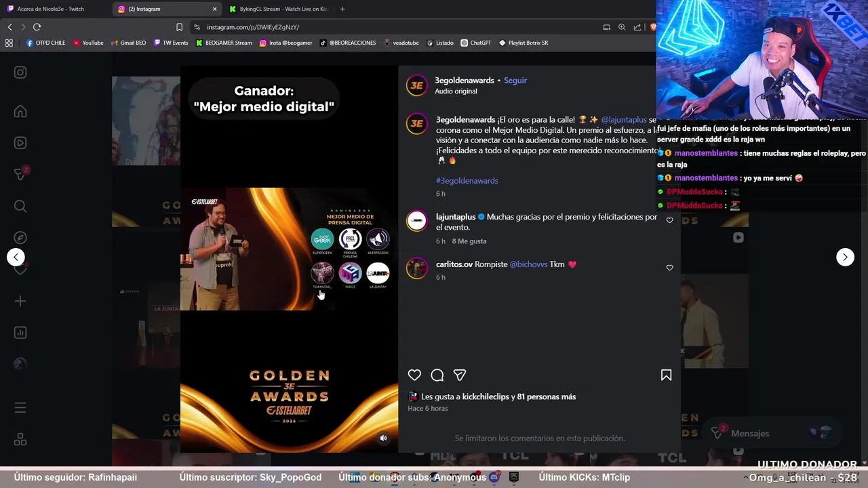Image resolution: width=868 pixels, height=488 pixels.
Task: Open the floating Mensajes panel
Action: 771,433
